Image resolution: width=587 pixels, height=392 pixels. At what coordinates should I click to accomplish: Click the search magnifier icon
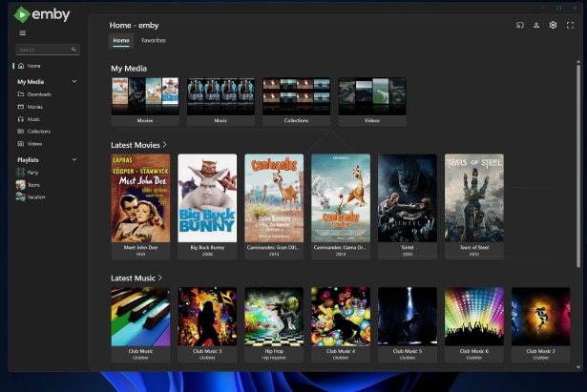click(x=73, y=50)
